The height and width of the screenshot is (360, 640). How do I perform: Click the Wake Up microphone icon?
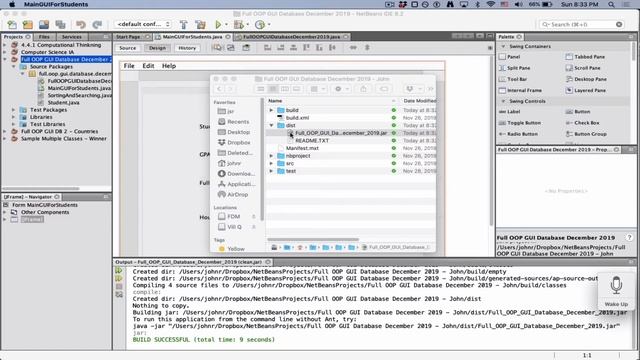[x=616, y=284]
